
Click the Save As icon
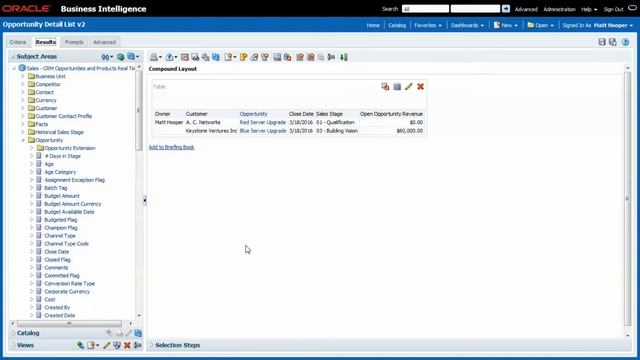coord(613,42)
